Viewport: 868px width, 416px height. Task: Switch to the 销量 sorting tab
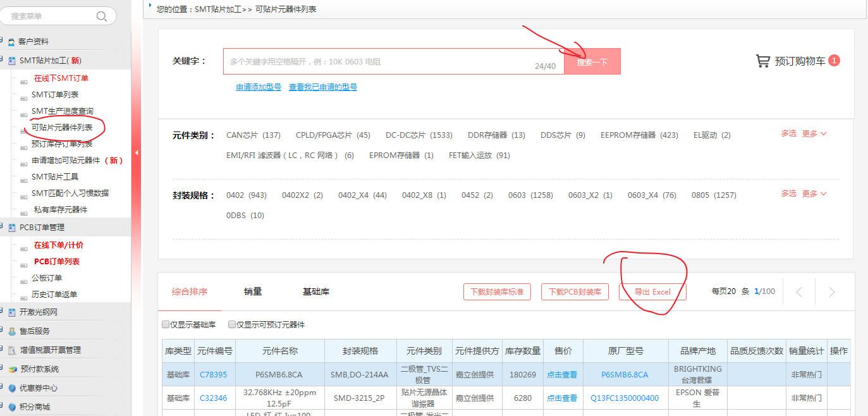point(253,291)
